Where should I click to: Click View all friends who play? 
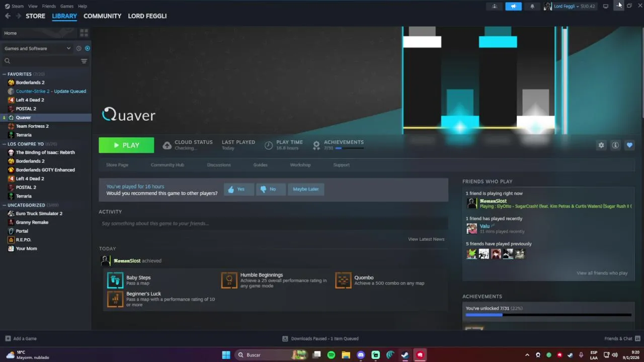click(x=602, y=273)
